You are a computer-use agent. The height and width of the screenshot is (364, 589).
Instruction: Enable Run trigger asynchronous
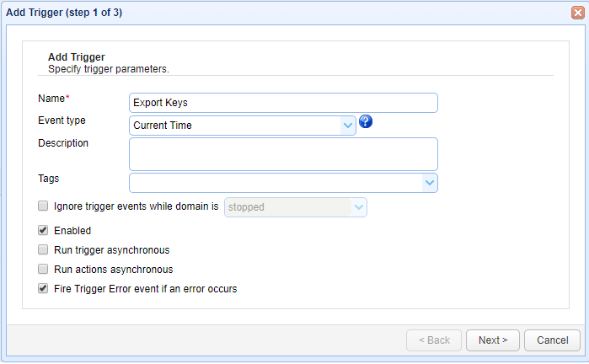click(x=43, y=250)
